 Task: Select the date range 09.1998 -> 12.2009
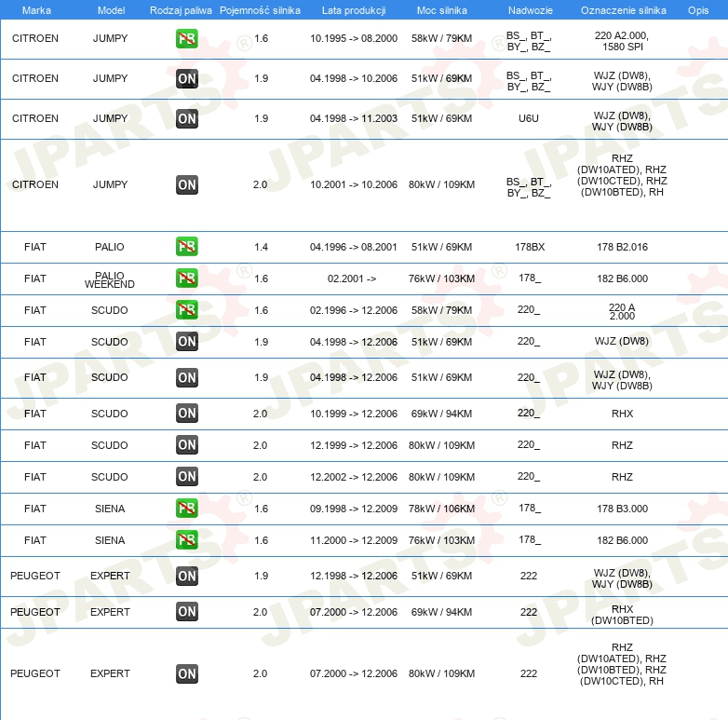(354, 509)
